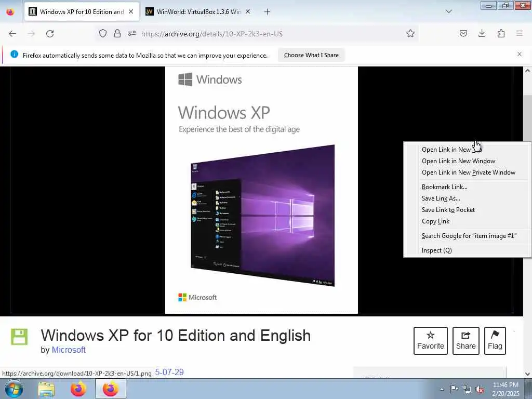Screen dimensions: 532x399
Task: Bookmark this page with star icon
Action: tap(410, 33)
